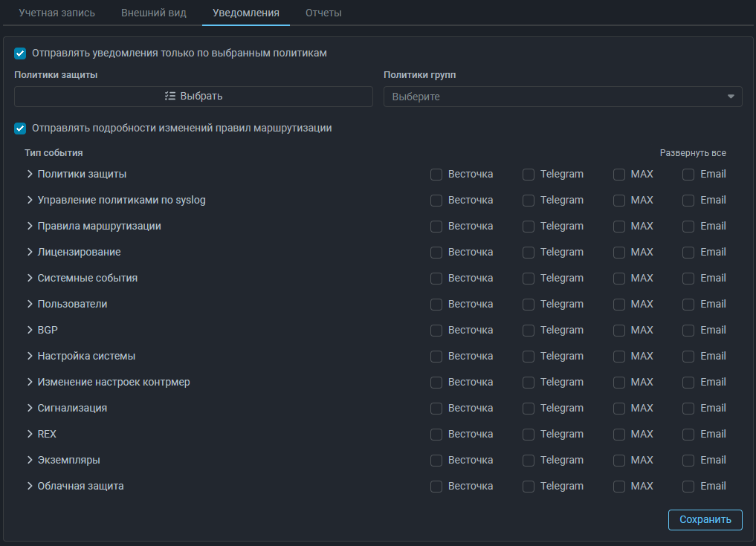Enable Email for Лицензирование

click(688, 253)
